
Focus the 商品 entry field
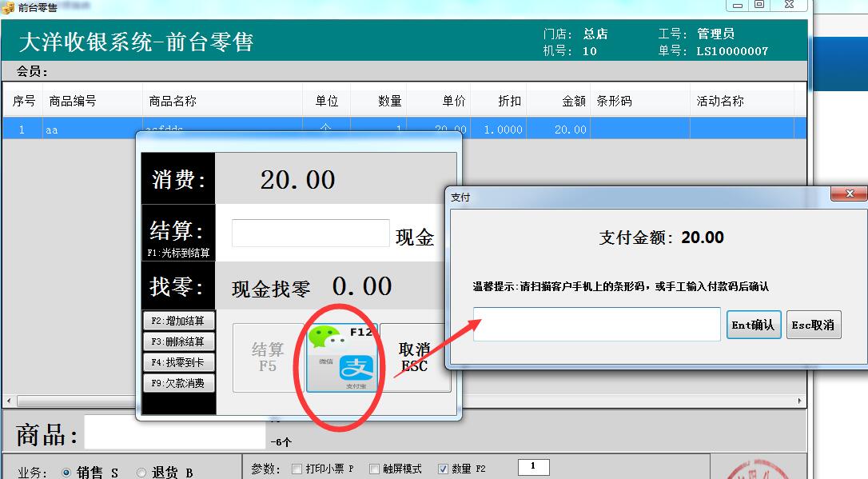pos(175,432)
